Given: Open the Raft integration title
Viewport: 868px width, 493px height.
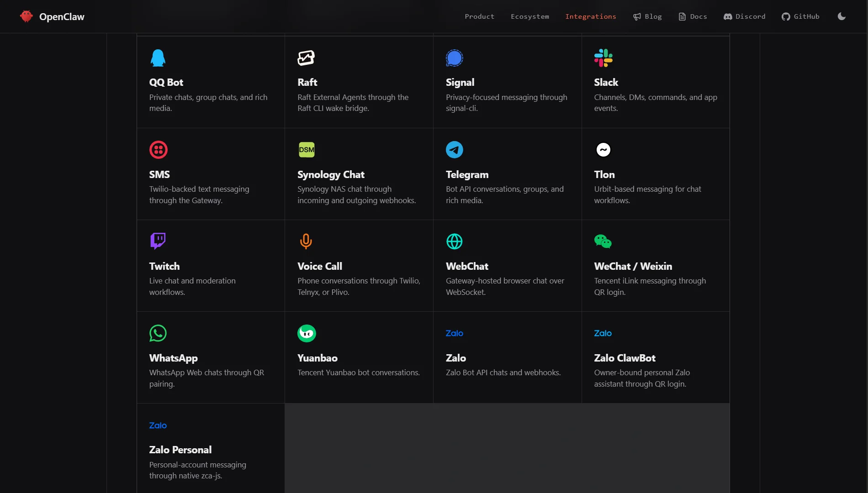Looking at the screenshot, I should 307,82.
